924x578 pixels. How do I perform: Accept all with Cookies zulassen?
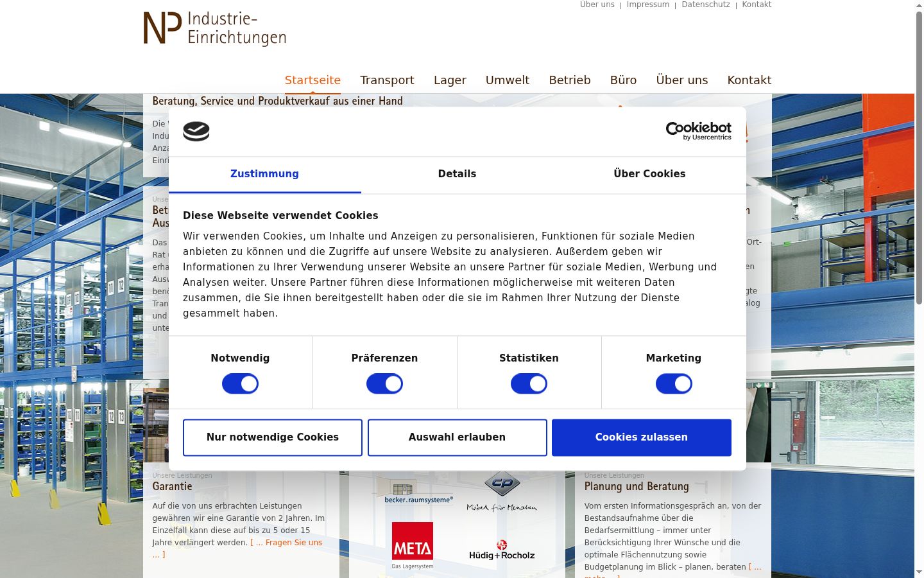coord(642,437)
